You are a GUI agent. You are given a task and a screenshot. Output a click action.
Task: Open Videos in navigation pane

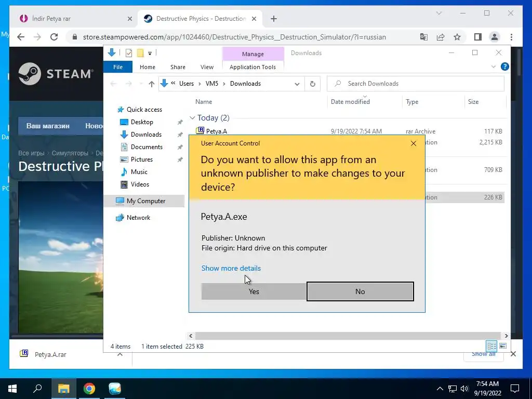tap(140, 184)
